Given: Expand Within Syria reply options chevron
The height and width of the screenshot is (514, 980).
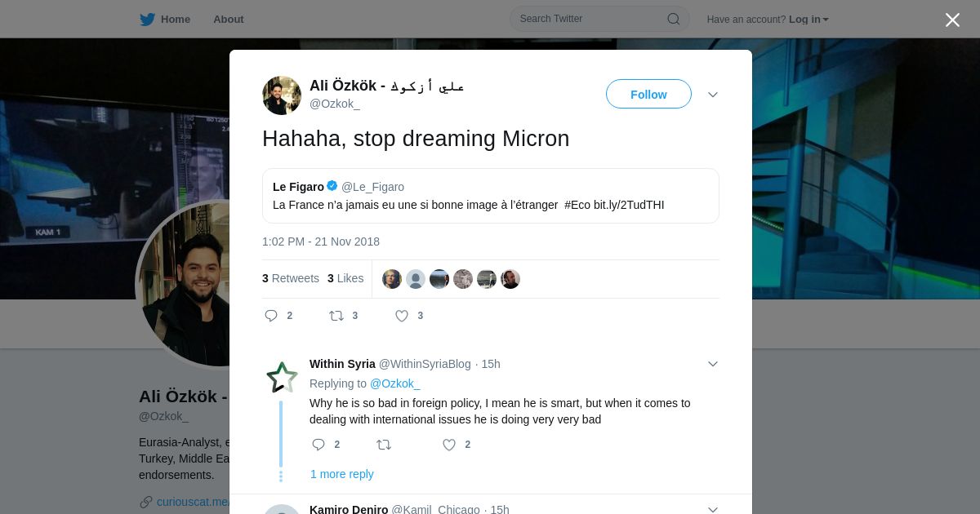Looking at the screenshot, I should tap(713, 364).
